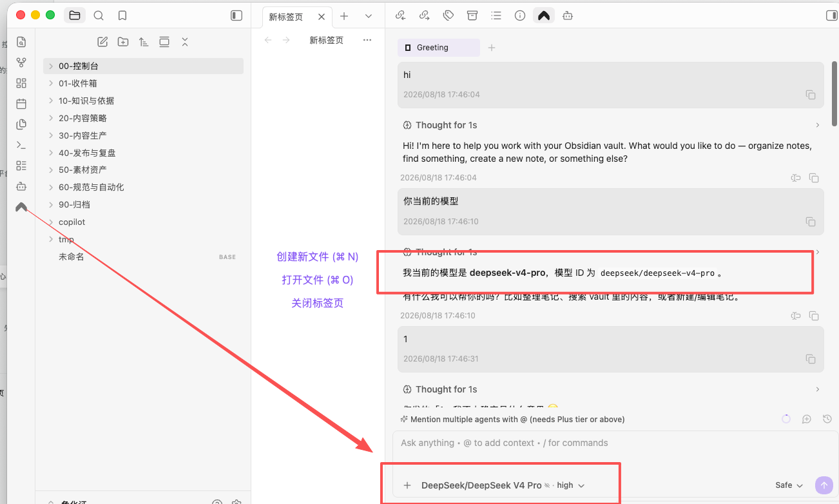Select the active chevron agent panel tab icon

[x=544, y=15]
